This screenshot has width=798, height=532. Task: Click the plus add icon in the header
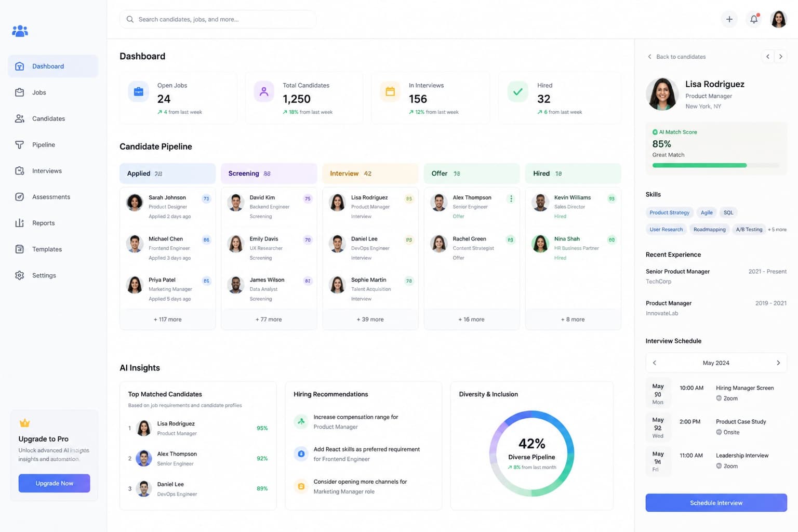pyautogui.click(x=729, y=19)
